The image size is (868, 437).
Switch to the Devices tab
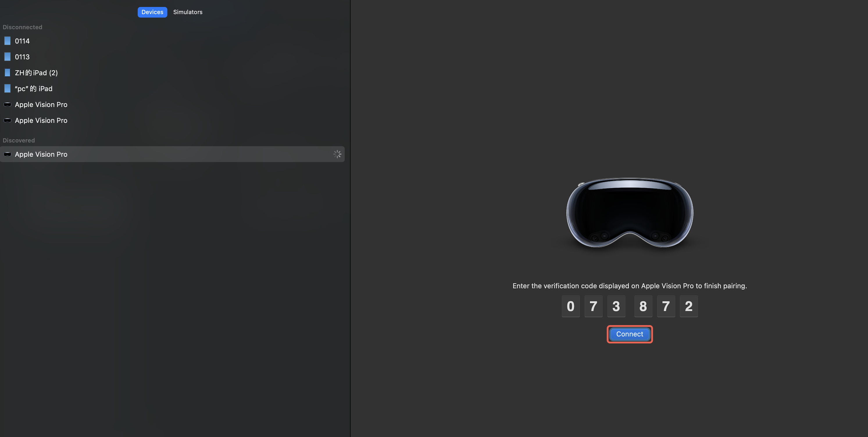click(152, 12)
